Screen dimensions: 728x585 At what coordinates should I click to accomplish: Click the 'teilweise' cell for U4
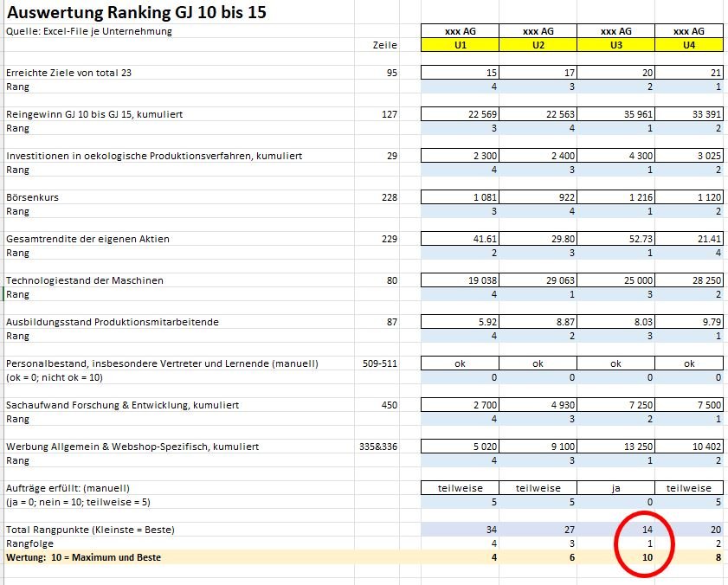click(689, 488)
